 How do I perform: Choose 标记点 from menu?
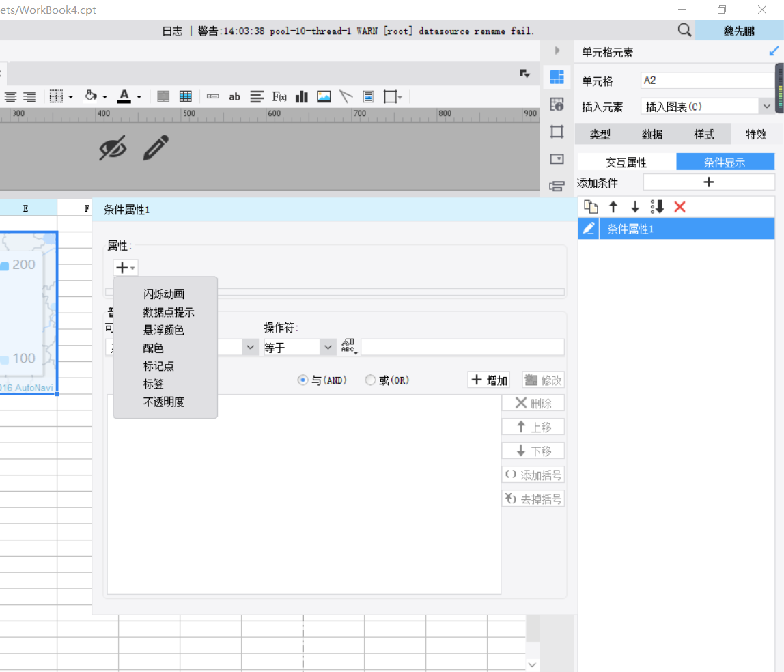pyautogui.click(x=158, y=365)
